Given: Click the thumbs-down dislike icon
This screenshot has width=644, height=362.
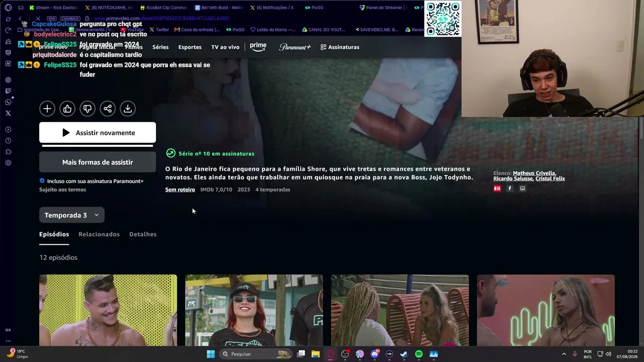Looking at the screenshot, I should point(87,109).
